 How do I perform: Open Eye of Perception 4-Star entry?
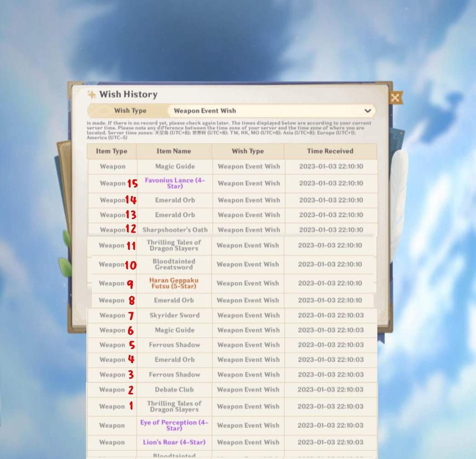tap(174, 425)
